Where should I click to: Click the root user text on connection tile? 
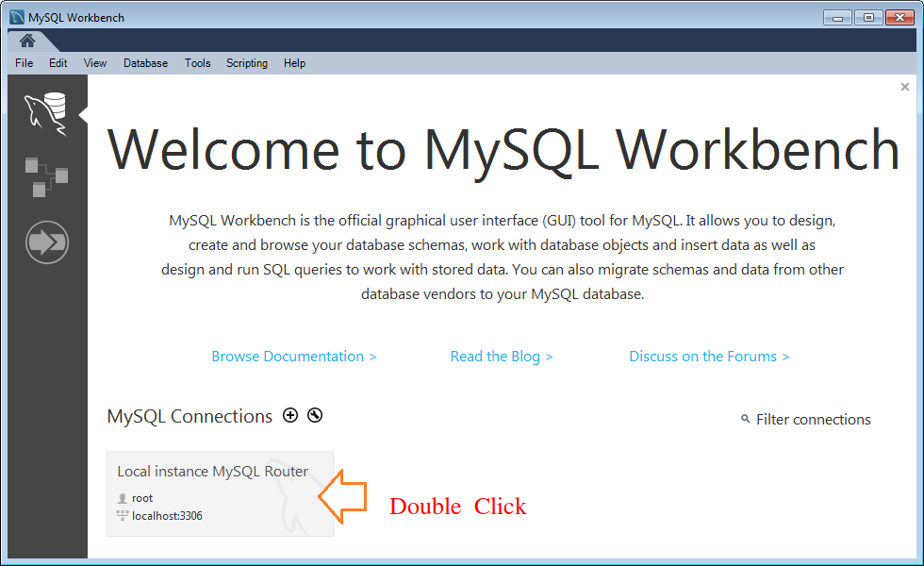click(142, 498)
